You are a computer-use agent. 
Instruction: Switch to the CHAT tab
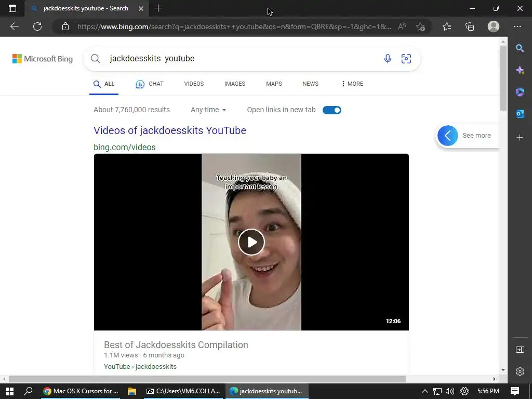point(149,84)
